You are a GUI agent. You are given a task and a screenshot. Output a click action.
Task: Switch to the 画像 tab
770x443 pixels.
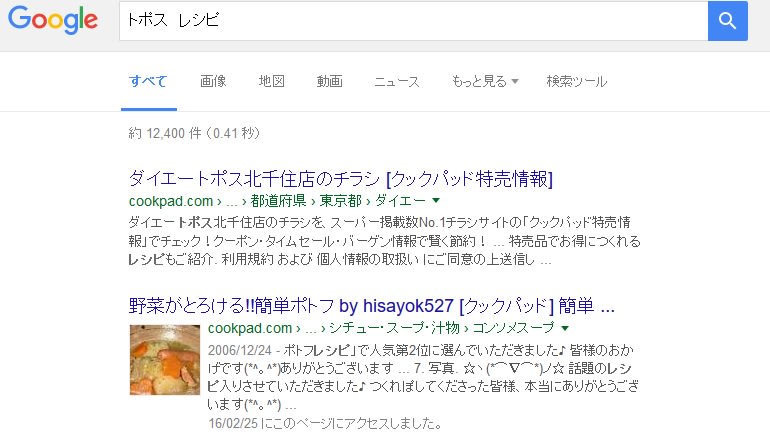click(213, 81)
